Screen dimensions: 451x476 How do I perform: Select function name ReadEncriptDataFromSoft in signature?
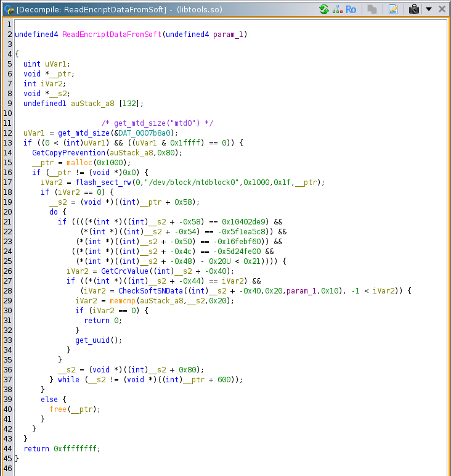(112, 35)
